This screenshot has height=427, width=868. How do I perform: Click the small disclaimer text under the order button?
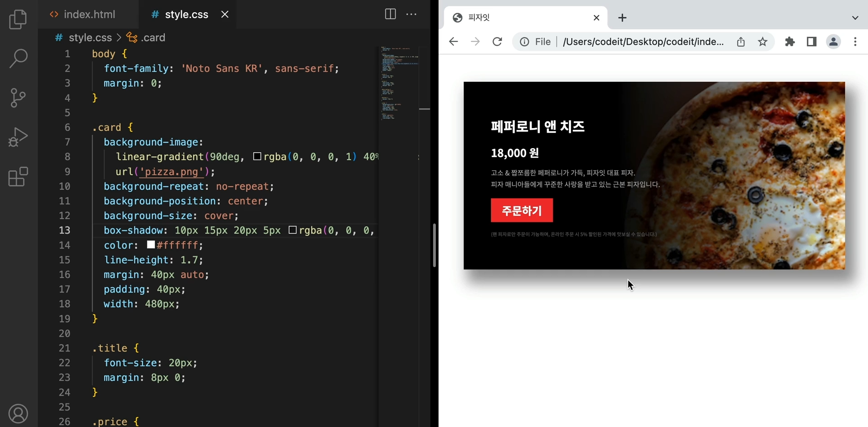[574, 234]
